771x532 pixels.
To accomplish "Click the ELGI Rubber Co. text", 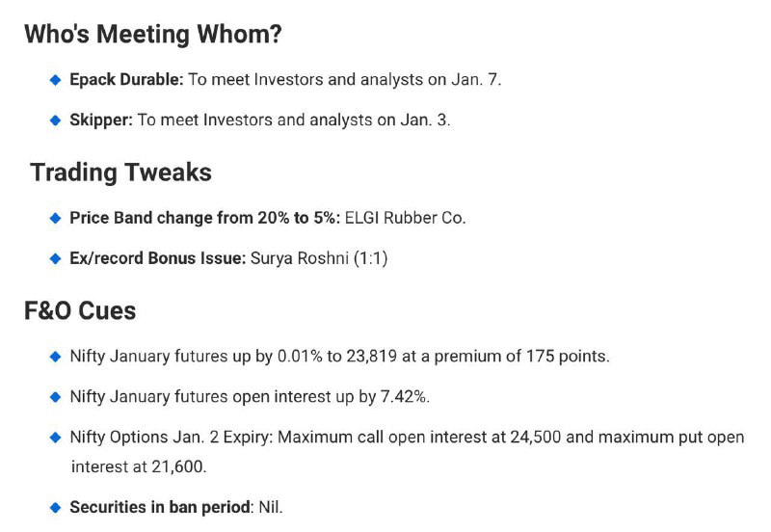I will coord(405,218).
